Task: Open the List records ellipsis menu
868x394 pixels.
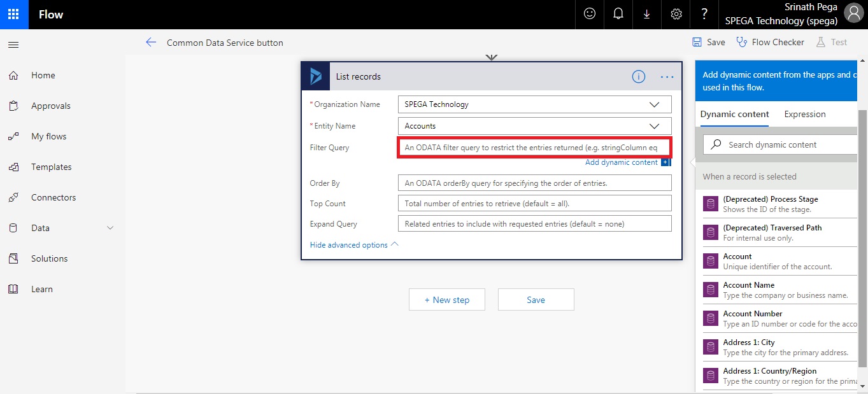Action: (667, 77)
